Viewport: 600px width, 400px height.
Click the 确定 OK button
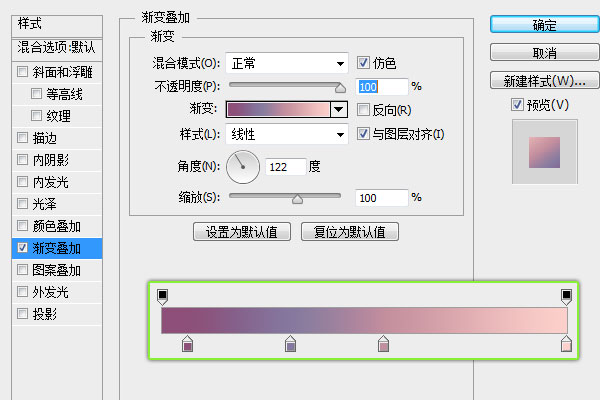544,25
